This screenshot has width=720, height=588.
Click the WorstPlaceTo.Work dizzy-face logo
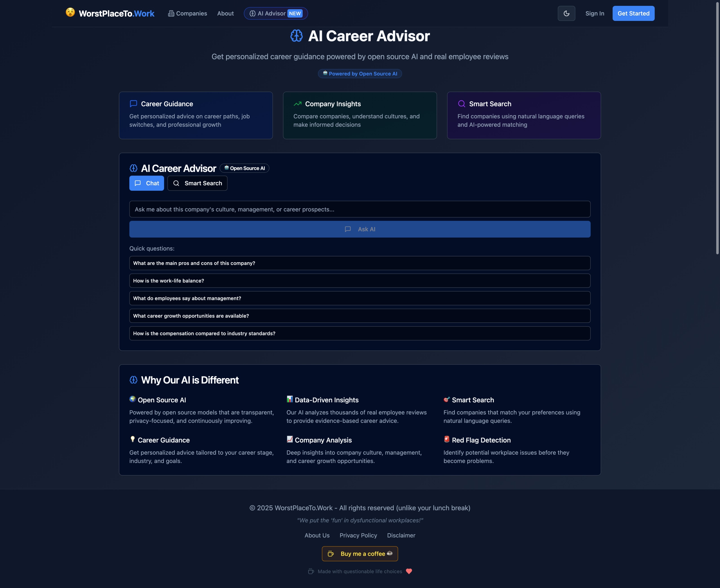[x=70, y=13]
